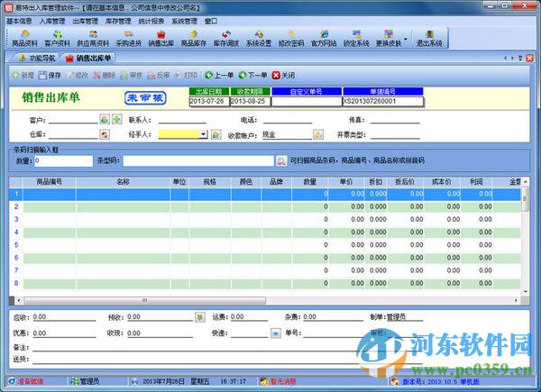Click the barcode search magnifier icon
Image resolution: width=541 pixels, height=392 pixels.
[x=281, y=161]
